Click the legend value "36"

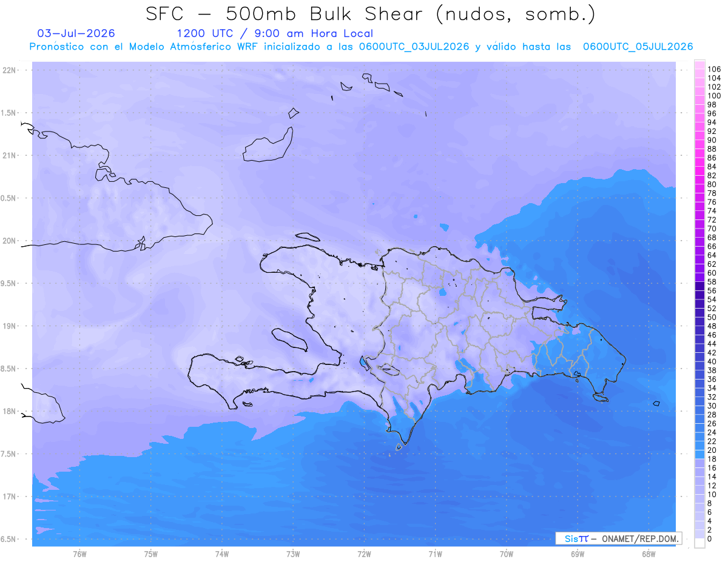point(712,380)
